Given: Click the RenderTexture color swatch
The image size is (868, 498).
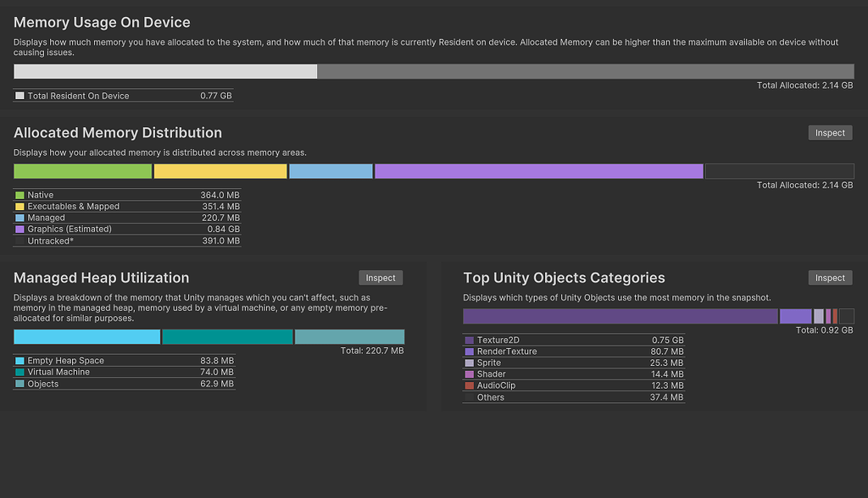Looking at the screenshot, I should click(469, 351).
